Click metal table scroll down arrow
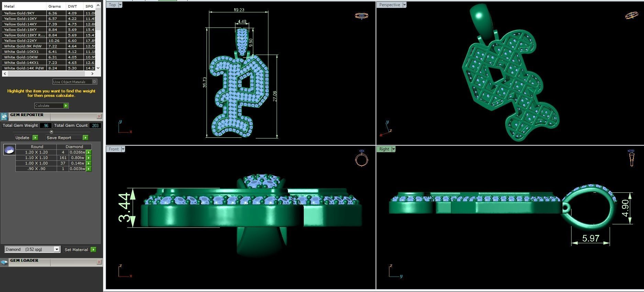Screen dimensions: 644x292 [x=98, y=68]
